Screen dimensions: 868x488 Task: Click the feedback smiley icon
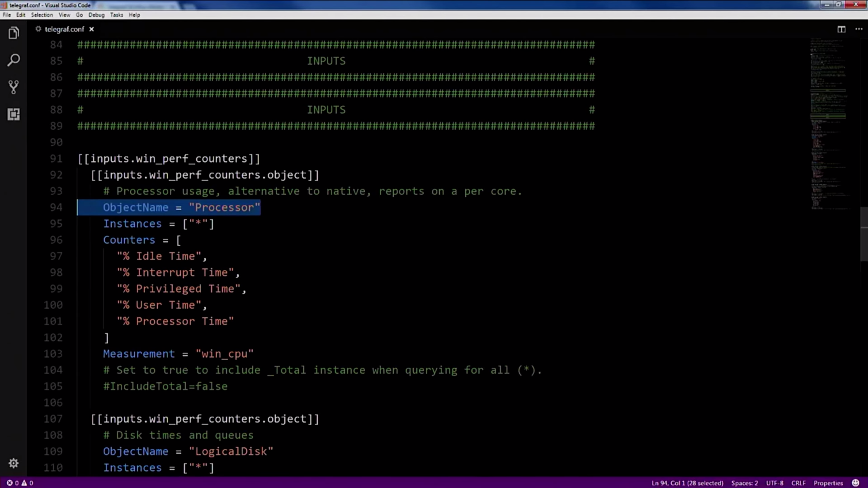855,483
